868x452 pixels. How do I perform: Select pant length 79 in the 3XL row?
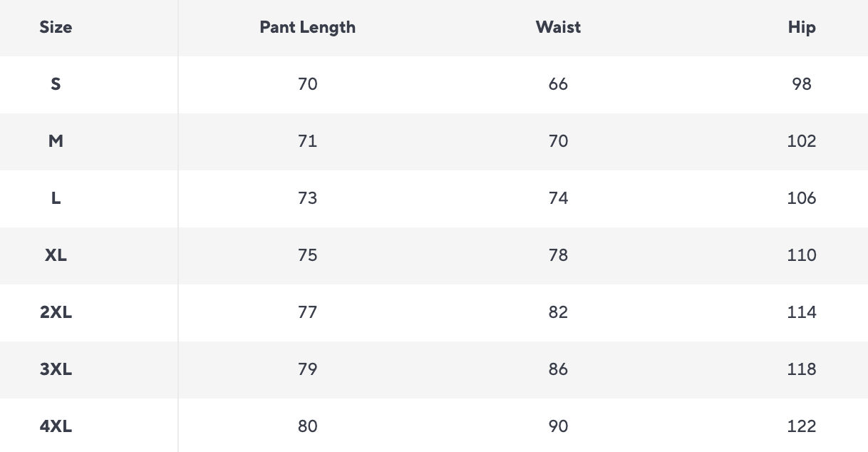pyautogui.click(x=307, y=369)
